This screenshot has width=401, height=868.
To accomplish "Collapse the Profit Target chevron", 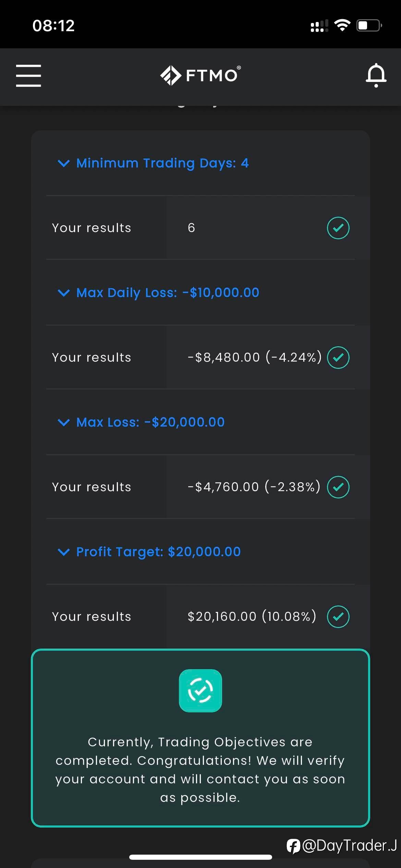I will (x=64, y=552).
